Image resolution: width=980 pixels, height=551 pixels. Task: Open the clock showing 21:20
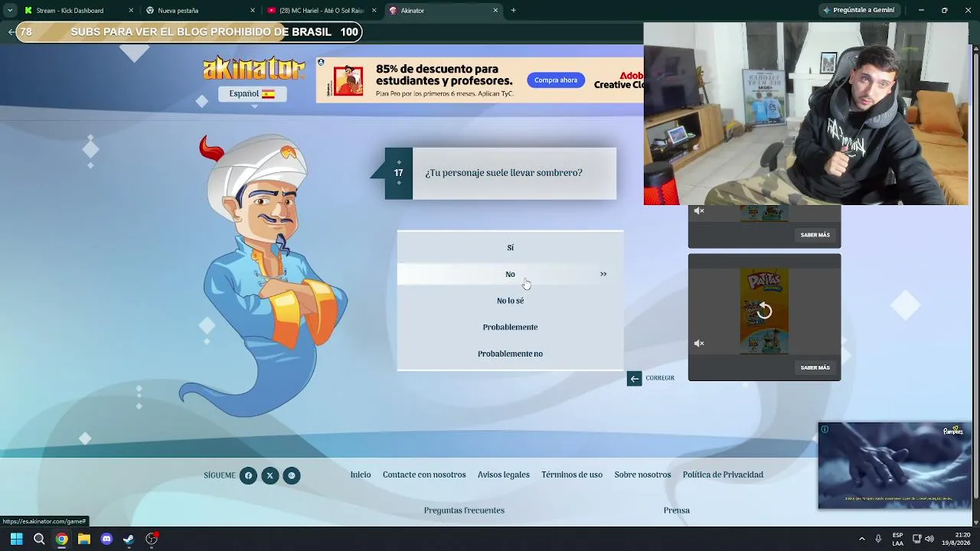(955, 539)
